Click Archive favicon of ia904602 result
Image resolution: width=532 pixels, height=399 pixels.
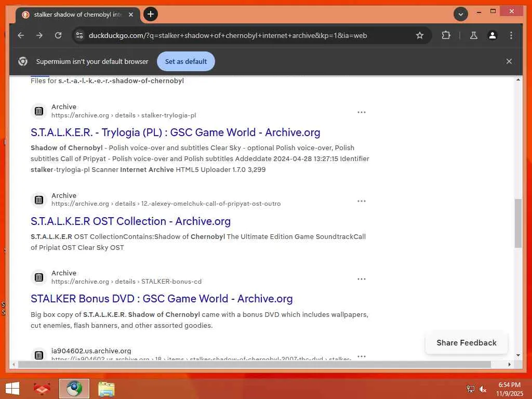(39, 355)
